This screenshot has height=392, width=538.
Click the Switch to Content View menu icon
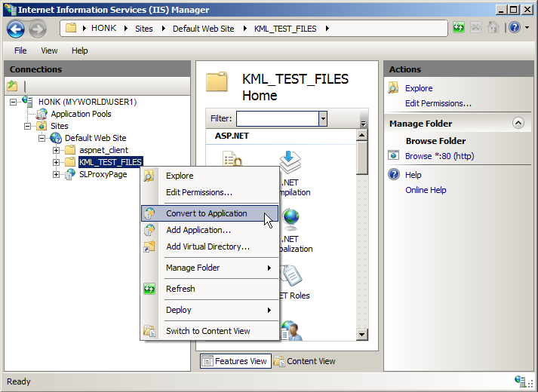click(x=149, y=331)
